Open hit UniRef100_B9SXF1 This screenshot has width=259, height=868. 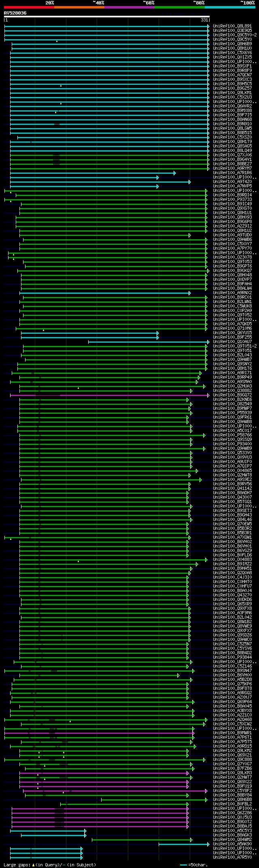tap(232, 66)
